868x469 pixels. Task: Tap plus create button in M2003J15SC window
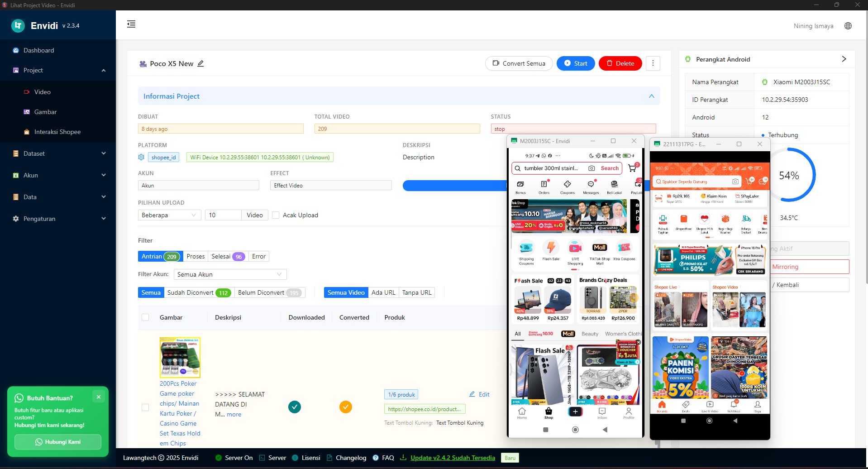(575, 412)
